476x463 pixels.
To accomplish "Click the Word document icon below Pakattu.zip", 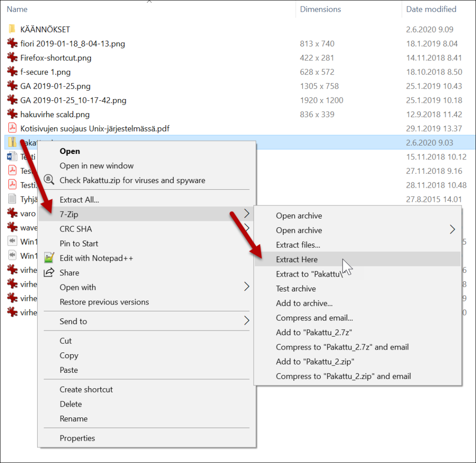I will pos(12,157).
